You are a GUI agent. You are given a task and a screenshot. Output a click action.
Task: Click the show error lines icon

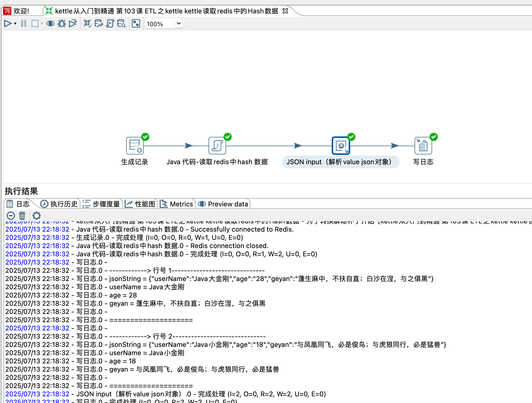click(x=11, y=216)
